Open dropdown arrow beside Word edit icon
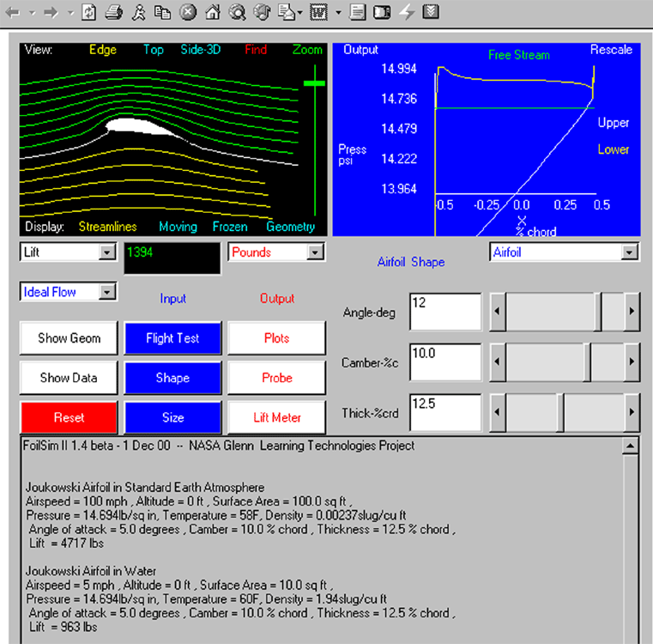Viewport: 653px width, 644px height. [339, 13]
